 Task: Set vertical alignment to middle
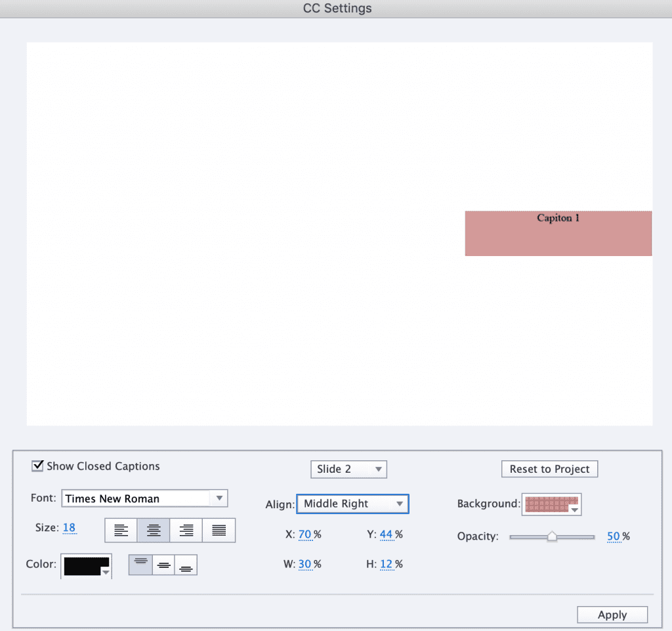pyautogui.click(x=163, y=565)
